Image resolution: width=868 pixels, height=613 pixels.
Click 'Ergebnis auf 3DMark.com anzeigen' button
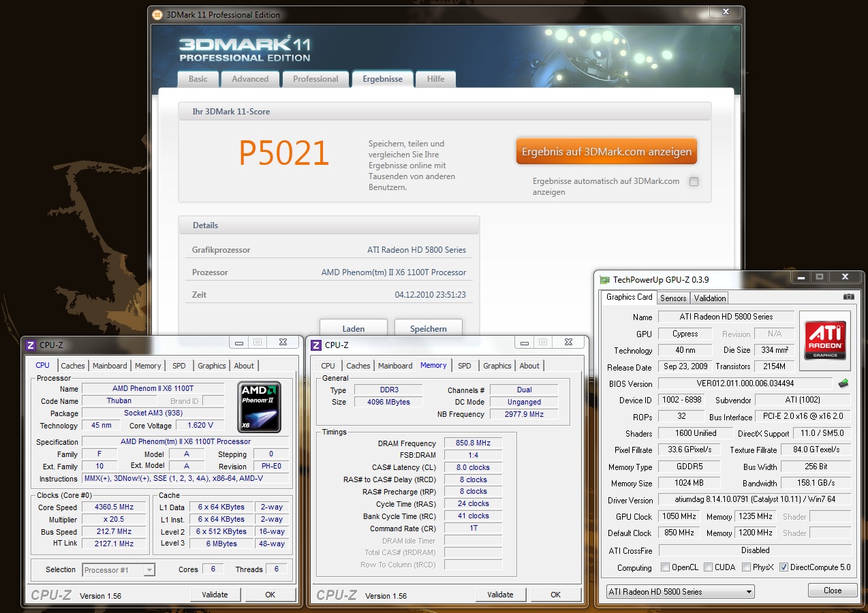tap(606, 152)
